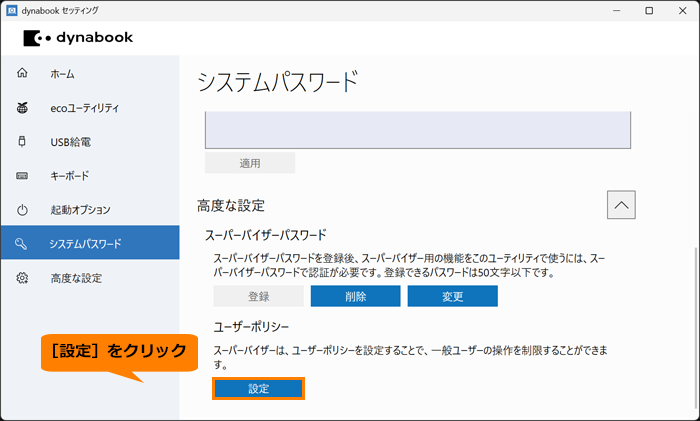The width and height of the screenshot is (700, 421).
Task: Open 高度な設定 in the sidebar
Action: point(90,278)
